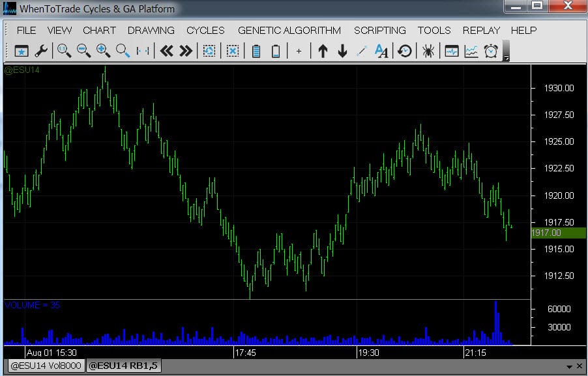Click the history restore clock icon
Screen dimensions: 588x376
click(x=404, y=51)
